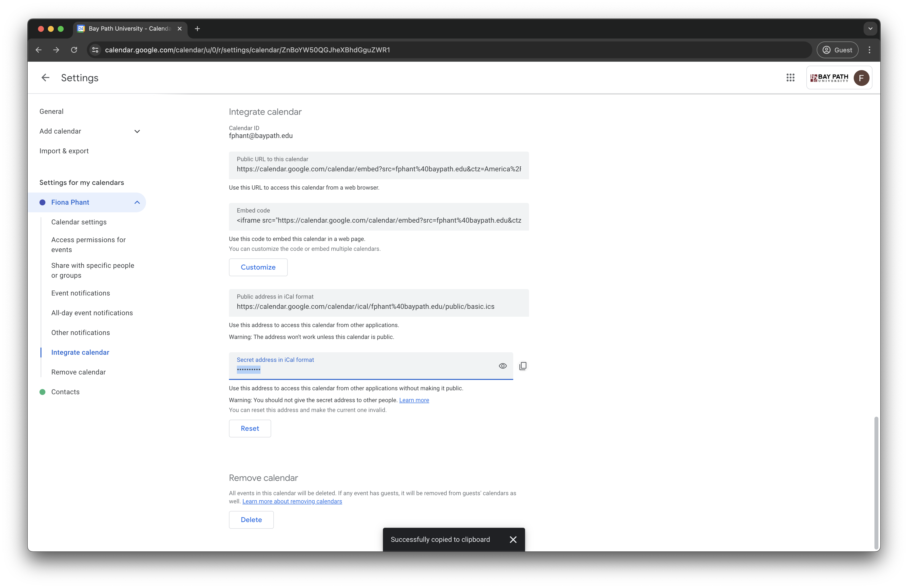Image resolution: width=908 pixels, height=588 pixels.
Task: Click the Contacts calendar green dot
Action: pos(42,392)
